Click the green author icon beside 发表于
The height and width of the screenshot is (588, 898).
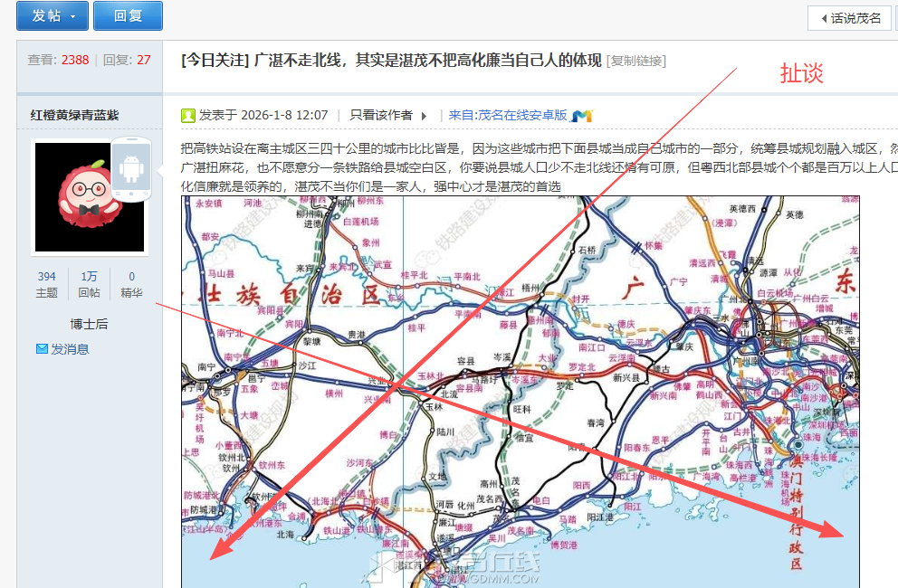(x=188, y=115)
